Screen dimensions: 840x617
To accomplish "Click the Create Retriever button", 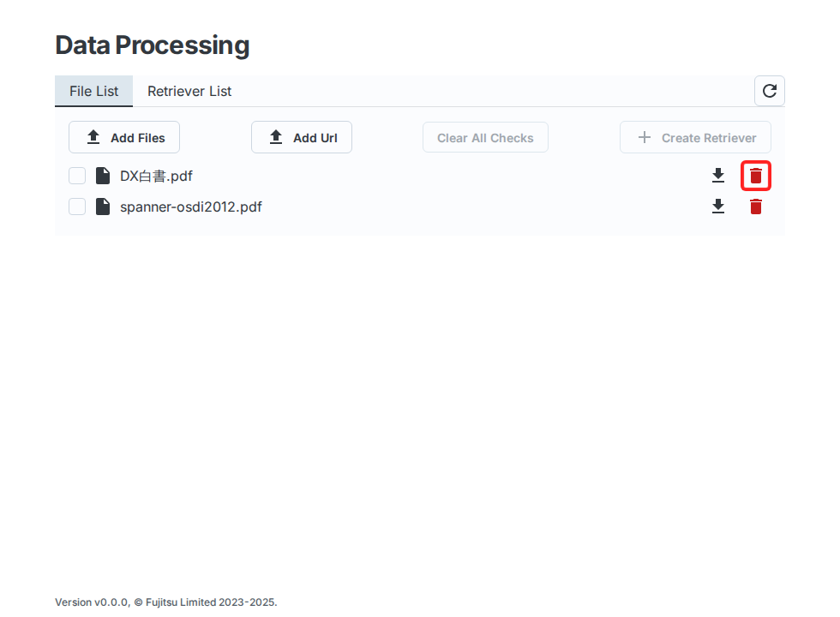I will tap(695, 138).
